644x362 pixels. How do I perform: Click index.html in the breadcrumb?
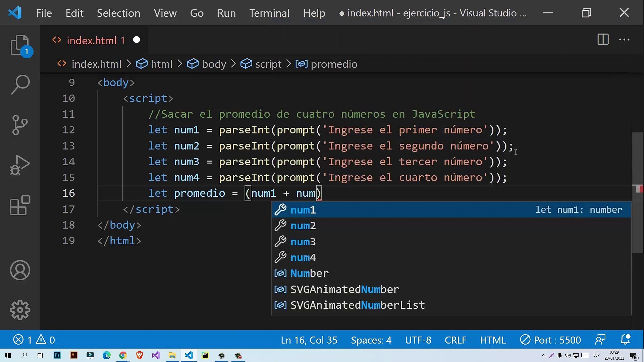pos(96,64)
